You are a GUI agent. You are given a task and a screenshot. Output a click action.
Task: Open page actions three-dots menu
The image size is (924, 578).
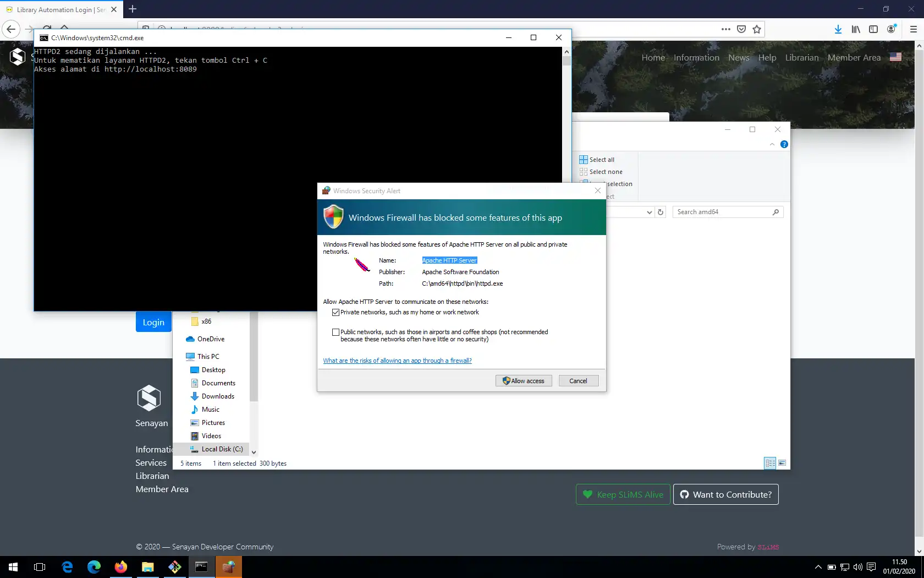click(726, 29)
